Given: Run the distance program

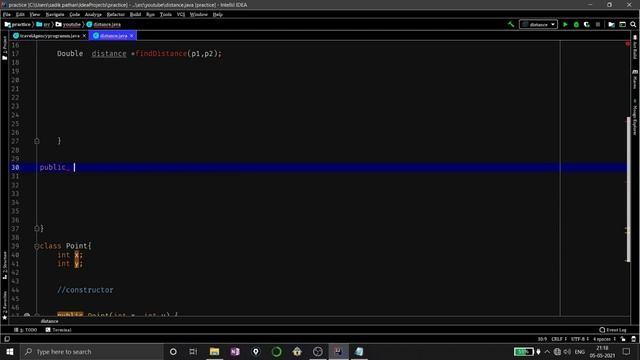Looking at the screenshot, I should 565,24.
